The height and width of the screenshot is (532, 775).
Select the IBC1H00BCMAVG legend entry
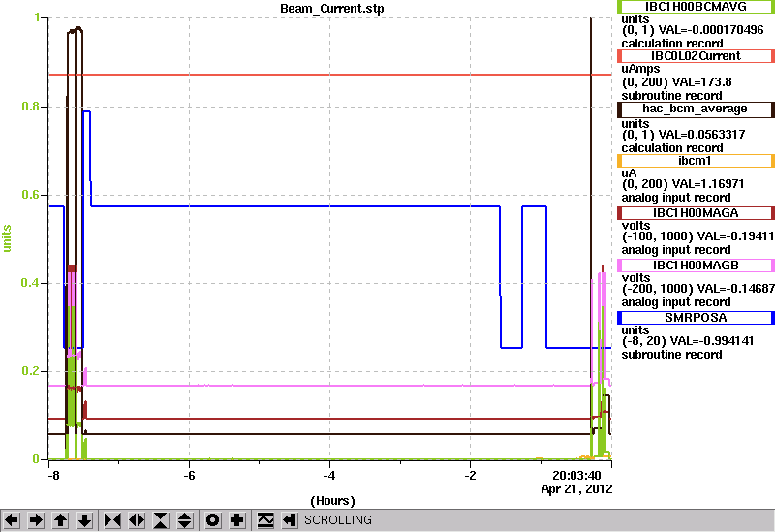tap(696, 7)
